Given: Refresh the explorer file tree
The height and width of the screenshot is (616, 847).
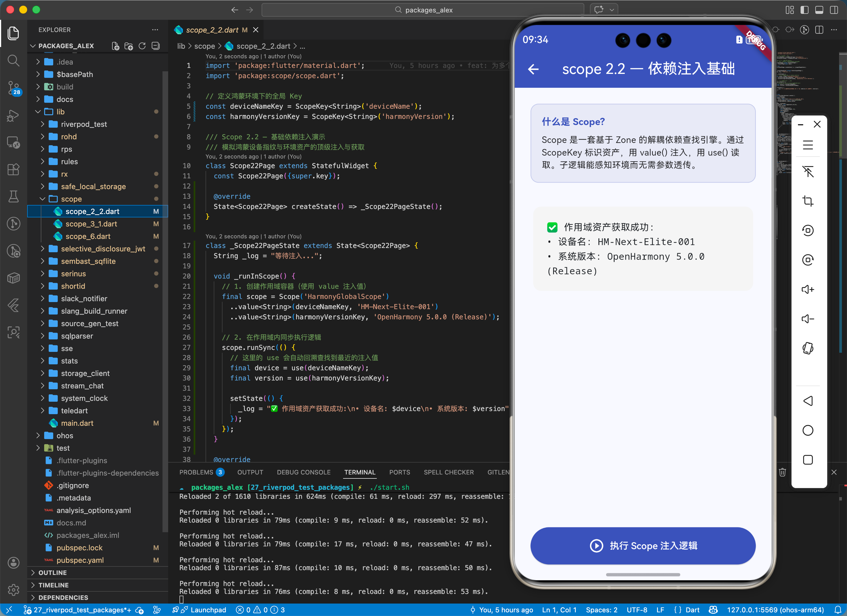Looking at the screenshot, I should (142, 46).
